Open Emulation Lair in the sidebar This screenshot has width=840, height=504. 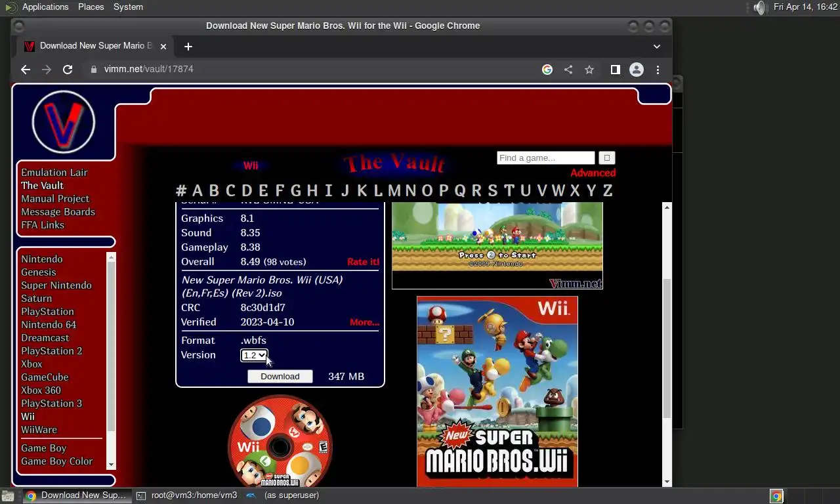(x=54, y=172)
